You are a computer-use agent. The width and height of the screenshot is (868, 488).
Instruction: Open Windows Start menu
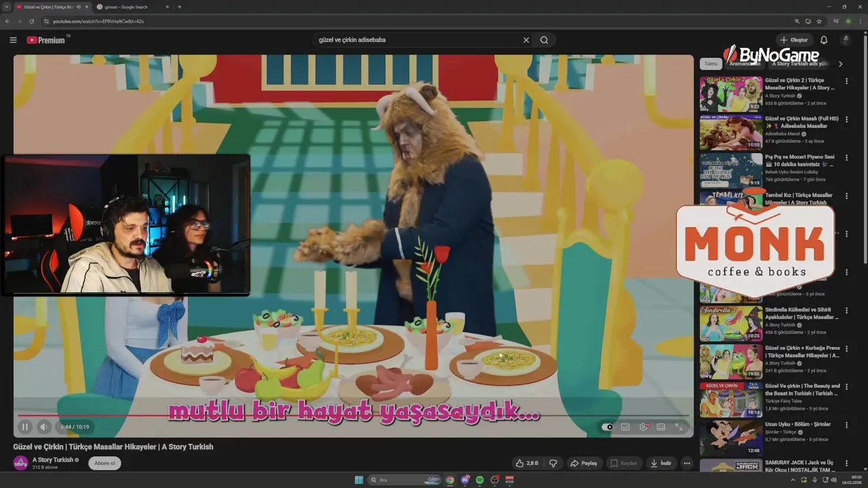click(359, 480)
